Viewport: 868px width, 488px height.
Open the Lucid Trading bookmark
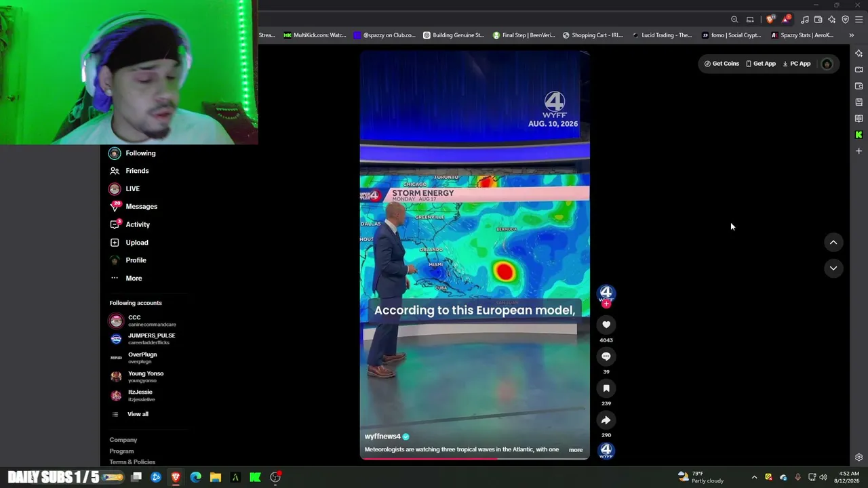pyautogui.click(x=662, y=35)
